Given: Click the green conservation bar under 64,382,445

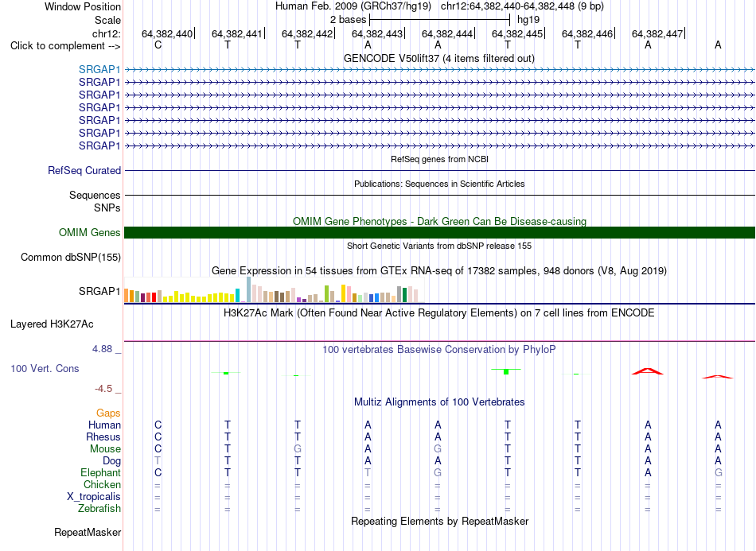Looking at the screenshot, I should [506, 371].
